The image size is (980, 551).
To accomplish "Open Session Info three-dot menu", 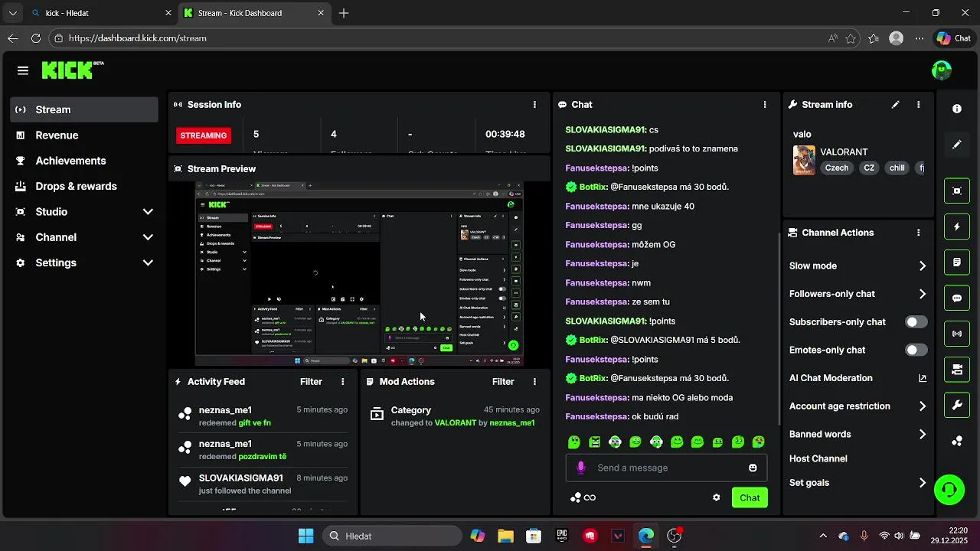I will (534, 105).
